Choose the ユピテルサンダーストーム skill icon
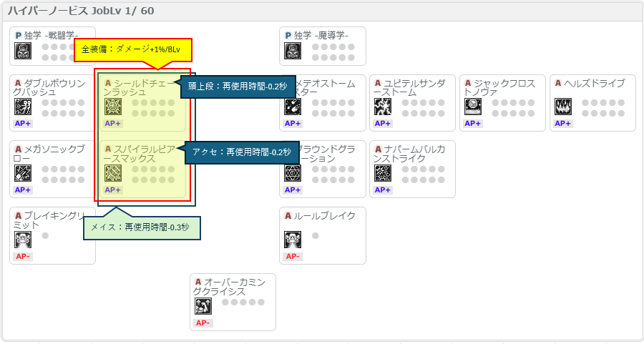 click(x=382, y=107)
